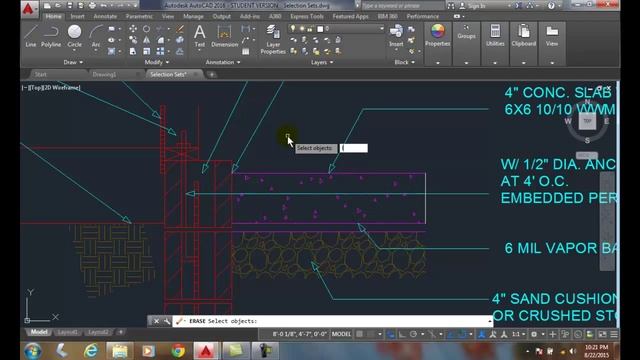Open Google Chrome from Windows taskbar
640x360 pixels.
point(178,351)
